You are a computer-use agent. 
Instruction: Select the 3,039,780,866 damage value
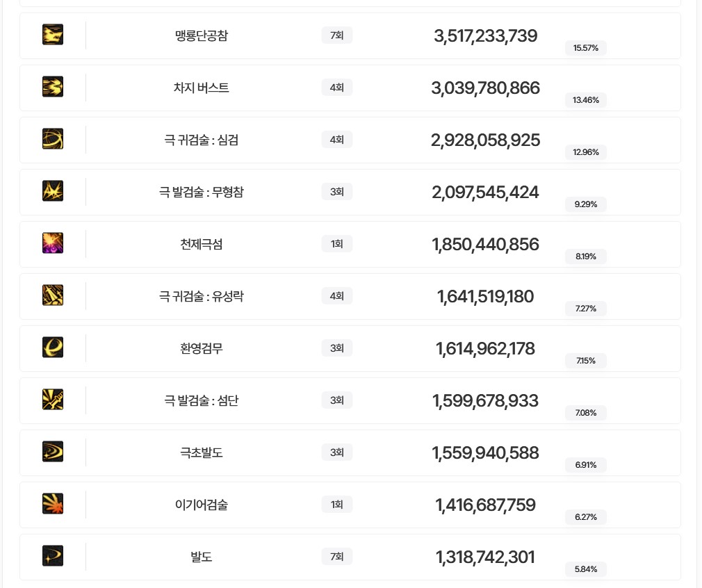[x=485, y=88]
